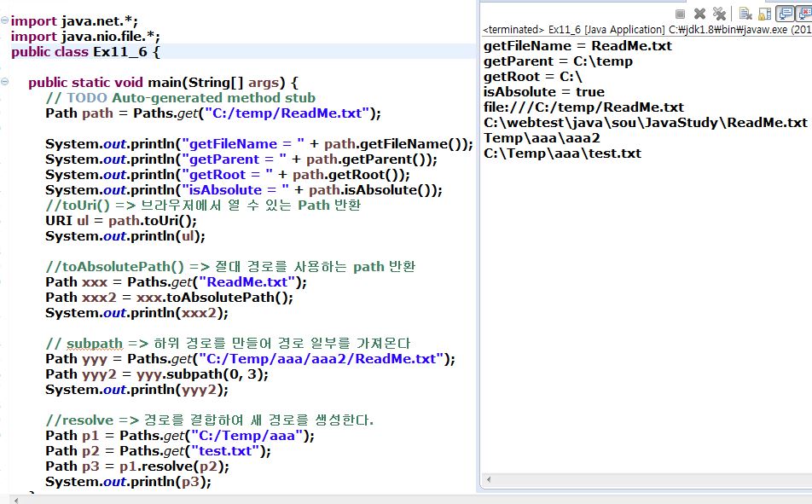Click the editor horizontal scrollbar left arrow
The height and width of the screenshot is (504, 812).
coord(16,500)
